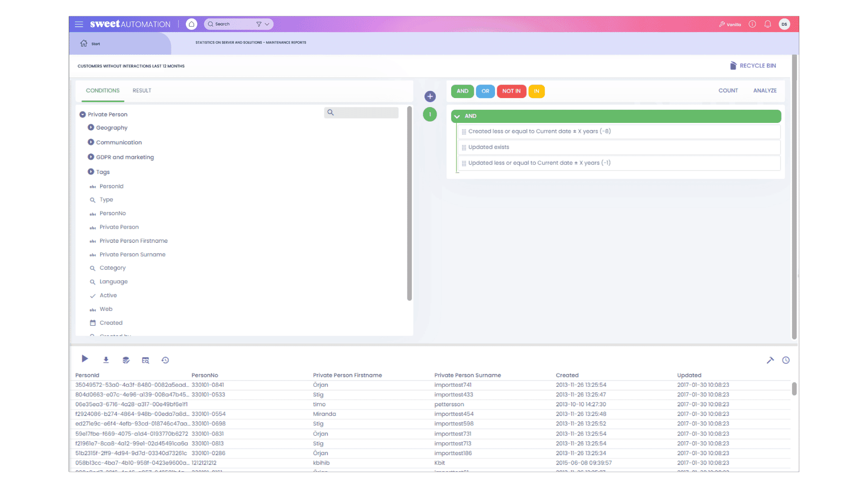868x488 pixels.
Task: Switch to the Conditions tab
Action: coord(103,91)
